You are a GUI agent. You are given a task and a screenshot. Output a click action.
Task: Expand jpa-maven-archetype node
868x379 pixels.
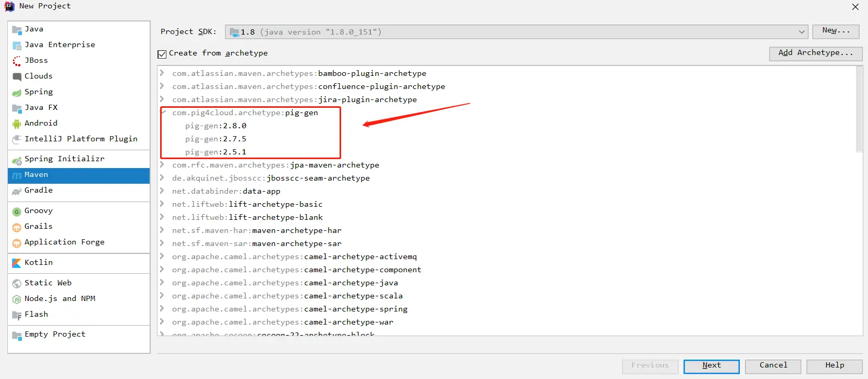(163, 164)
